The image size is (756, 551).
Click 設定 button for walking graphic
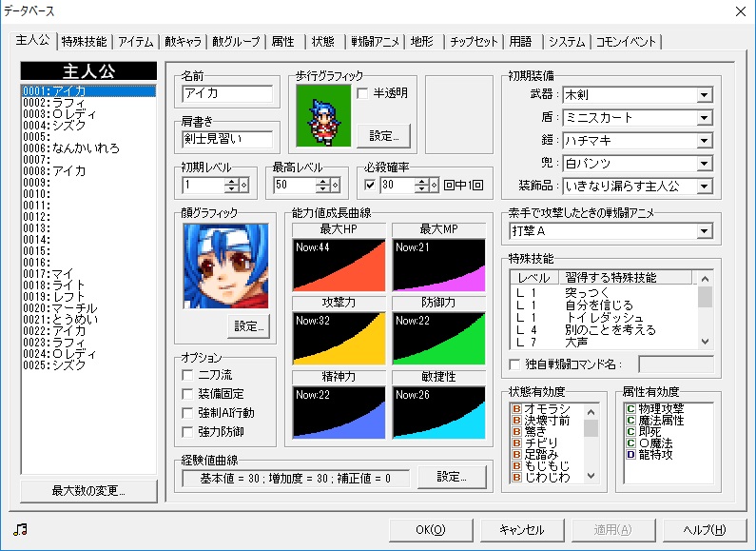pos(384,136)
